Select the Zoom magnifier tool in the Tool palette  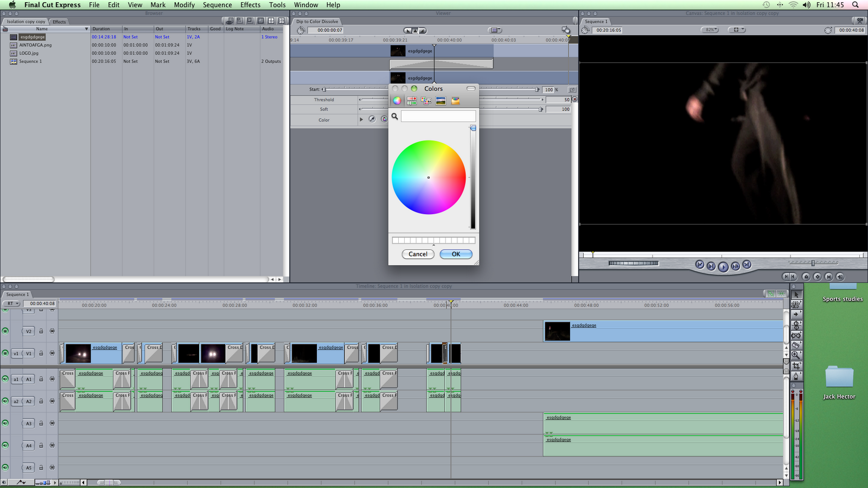coord(796,355)
